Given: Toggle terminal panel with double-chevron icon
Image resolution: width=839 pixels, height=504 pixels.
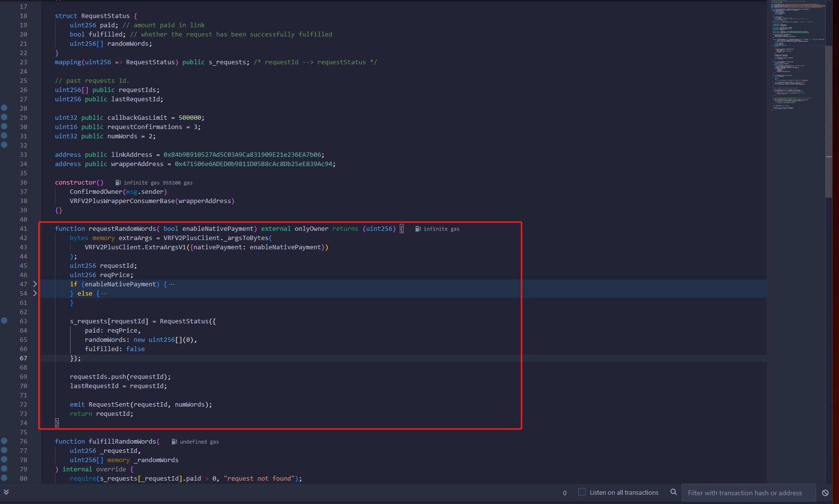Looking at the screenshot, I should pos(6,492).
